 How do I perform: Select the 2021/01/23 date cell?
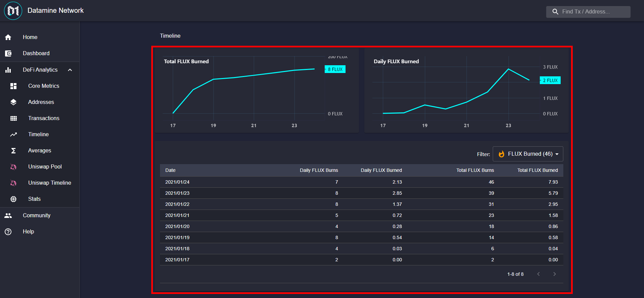coord(177,193)
